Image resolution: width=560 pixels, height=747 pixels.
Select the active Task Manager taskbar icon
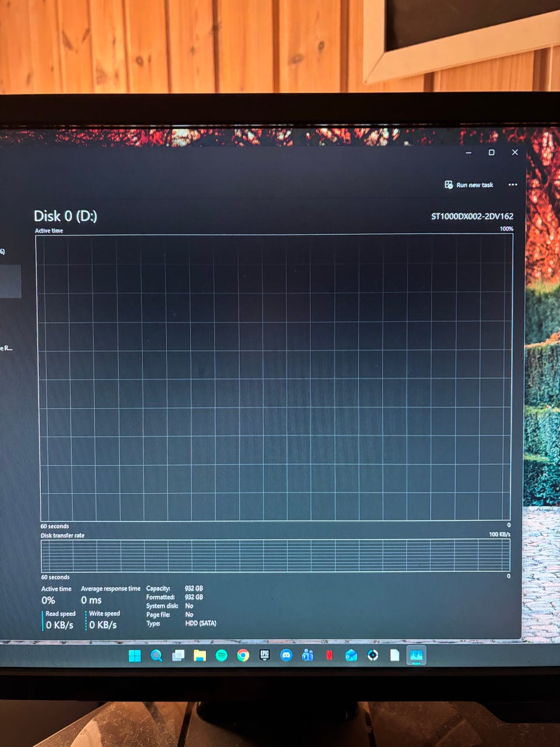point(416,655)
